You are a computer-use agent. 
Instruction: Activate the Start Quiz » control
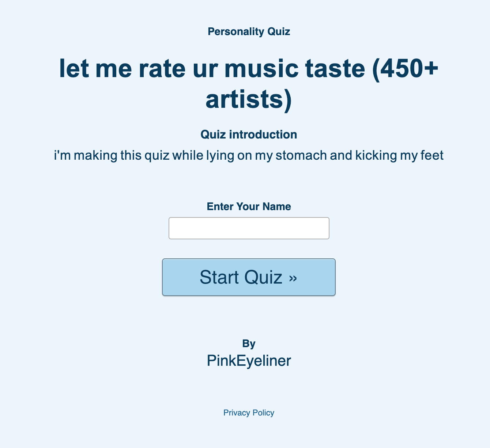click(249, 277)
